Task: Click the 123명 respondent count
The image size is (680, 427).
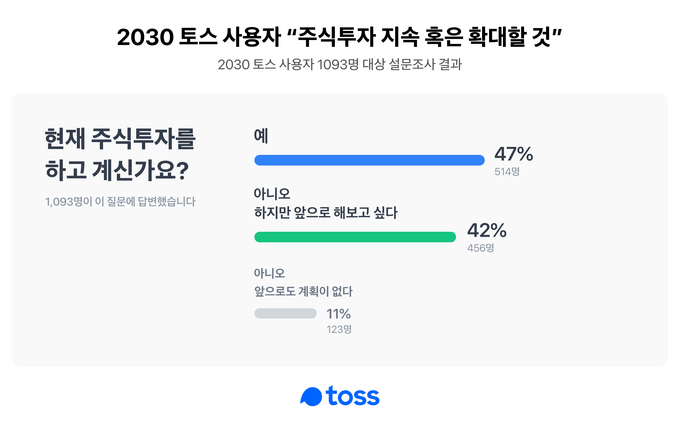Action: (x=339, y=329)
